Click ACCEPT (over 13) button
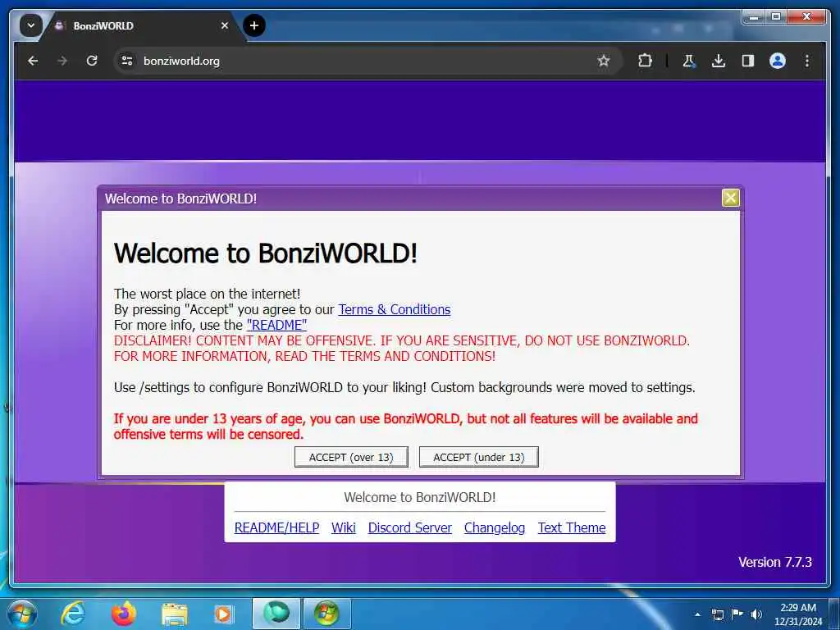 [351, 457]
